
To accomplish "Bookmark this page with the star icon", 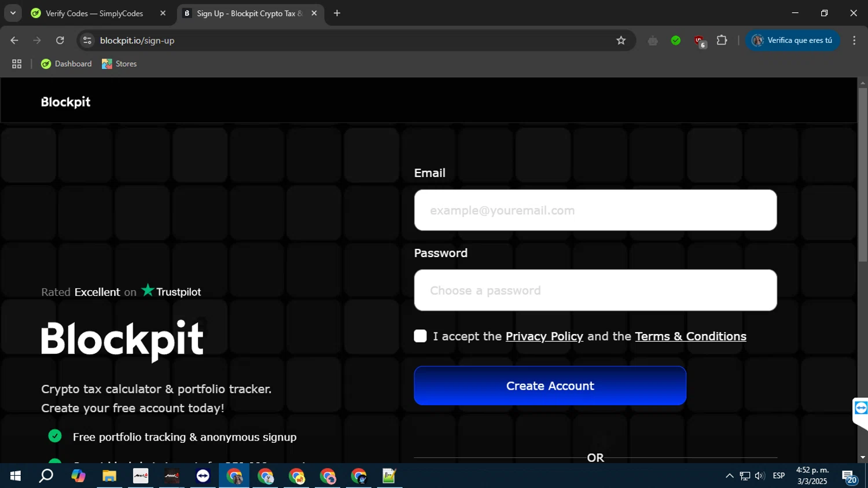I will tap(621, 41).
